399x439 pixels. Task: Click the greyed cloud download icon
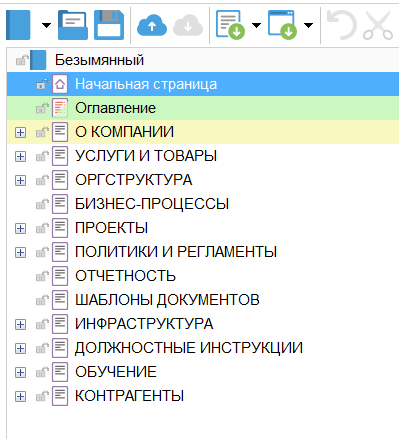(x=188, y=25)
